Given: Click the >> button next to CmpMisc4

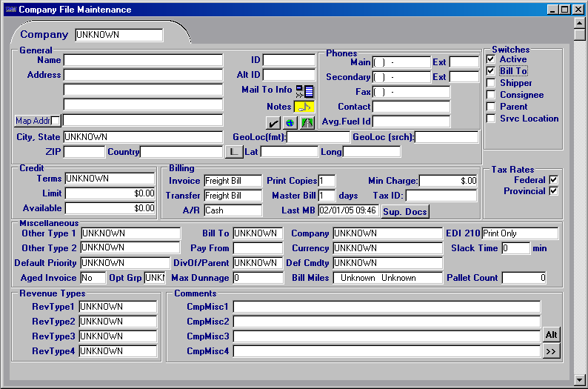Looking at the screenshot, I should [x=550, y=351].
